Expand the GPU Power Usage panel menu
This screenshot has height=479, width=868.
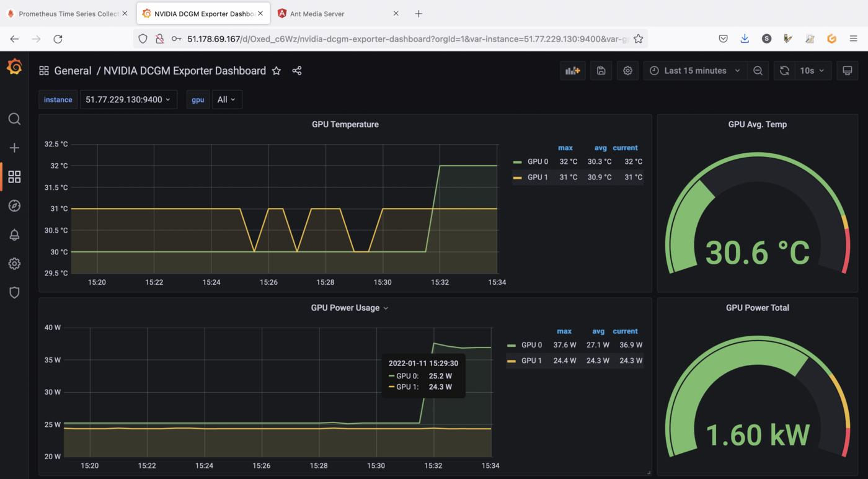(386, 307)
